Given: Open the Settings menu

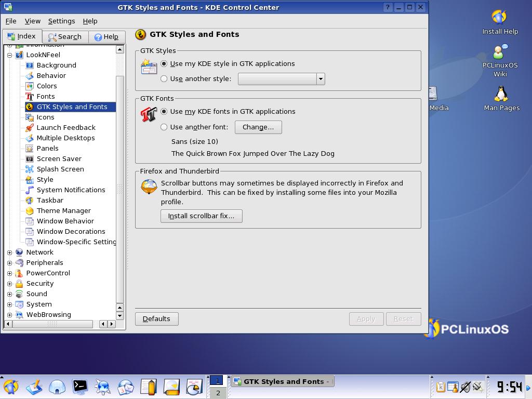Looking at the screenshot, I should (x=61, y=21).
